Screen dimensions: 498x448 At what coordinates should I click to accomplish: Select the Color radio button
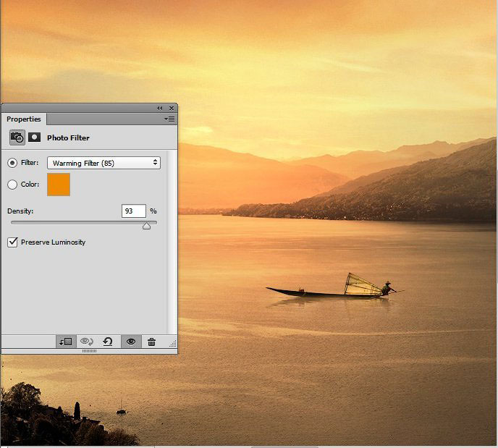coord(12,185)
